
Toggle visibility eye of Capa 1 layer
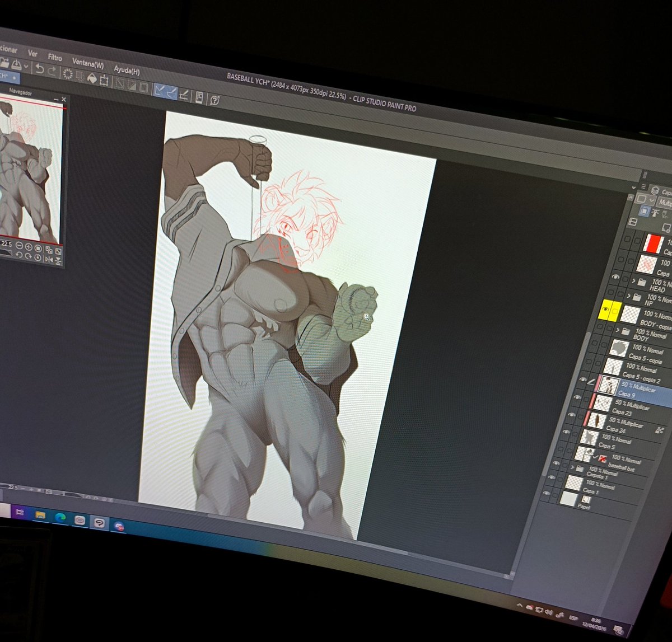tap(552, 477)
